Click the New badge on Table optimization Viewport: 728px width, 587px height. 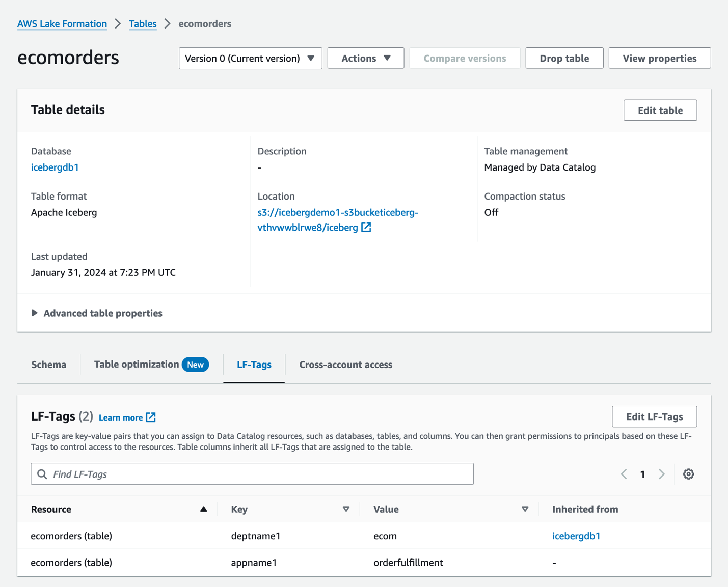pyautogui.click(x=196, y=365)
